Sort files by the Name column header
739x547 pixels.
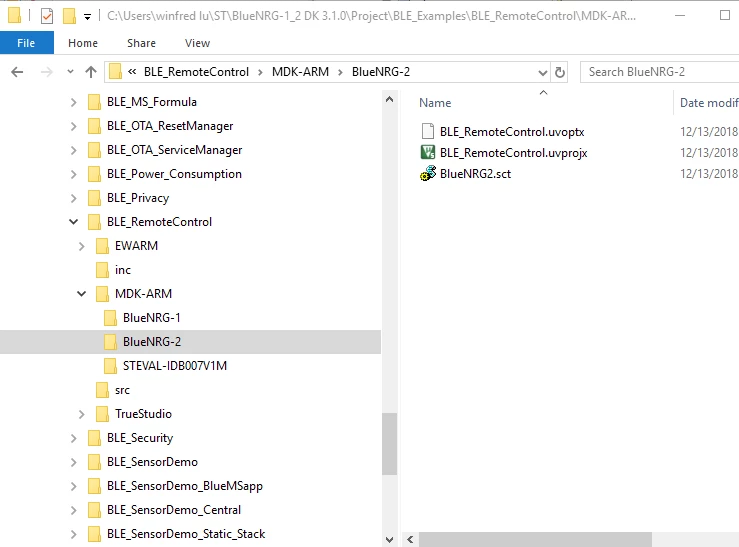pos(435,103)
